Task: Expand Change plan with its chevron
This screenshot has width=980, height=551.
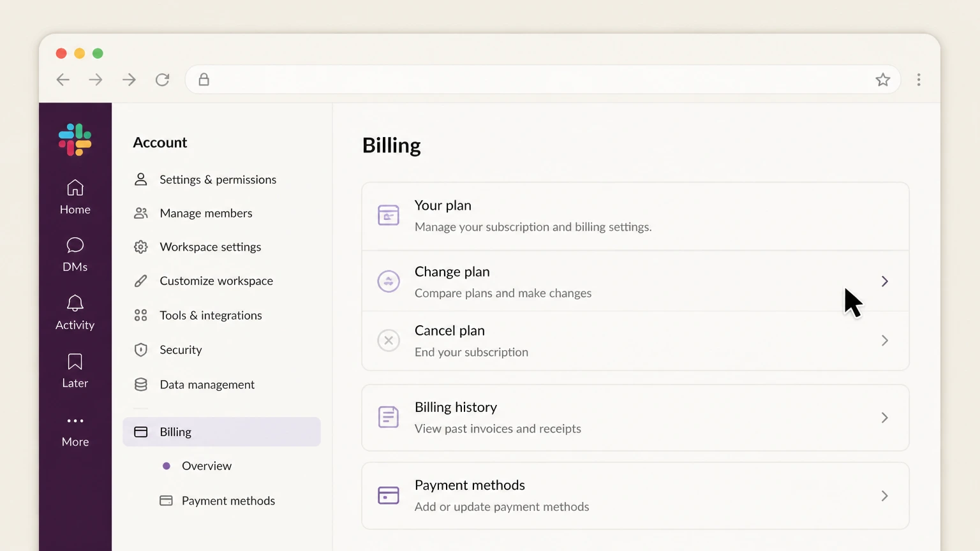Action: coord(885,281)
